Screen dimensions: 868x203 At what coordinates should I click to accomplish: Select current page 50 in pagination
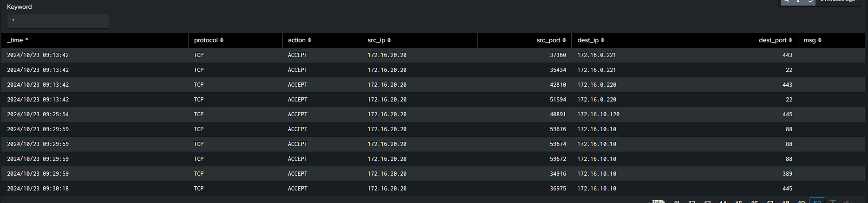pyautogui.click(x=817, y=201)
